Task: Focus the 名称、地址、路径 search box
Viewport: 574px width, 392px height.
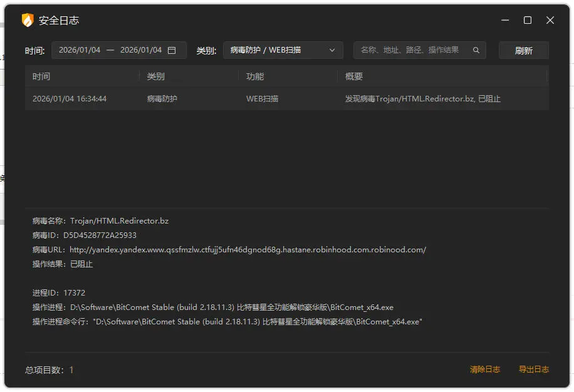Action: [x=410, y=50]
